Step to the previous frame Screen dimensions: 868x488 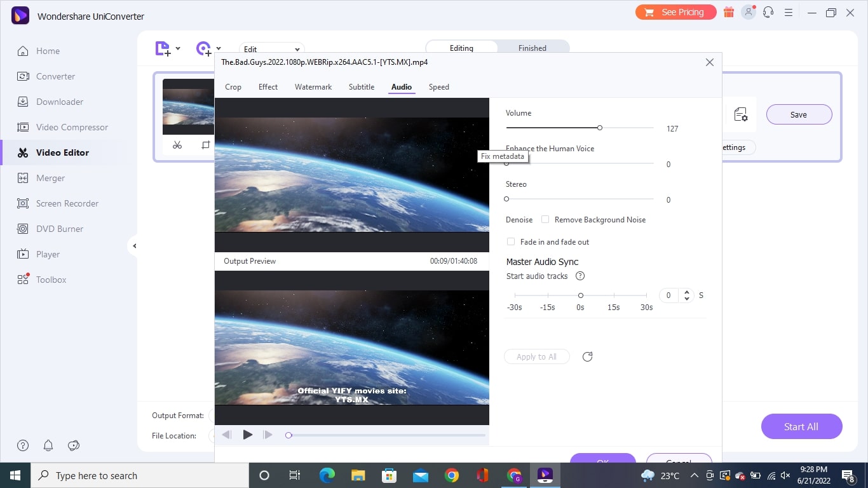tap(226, 435)
